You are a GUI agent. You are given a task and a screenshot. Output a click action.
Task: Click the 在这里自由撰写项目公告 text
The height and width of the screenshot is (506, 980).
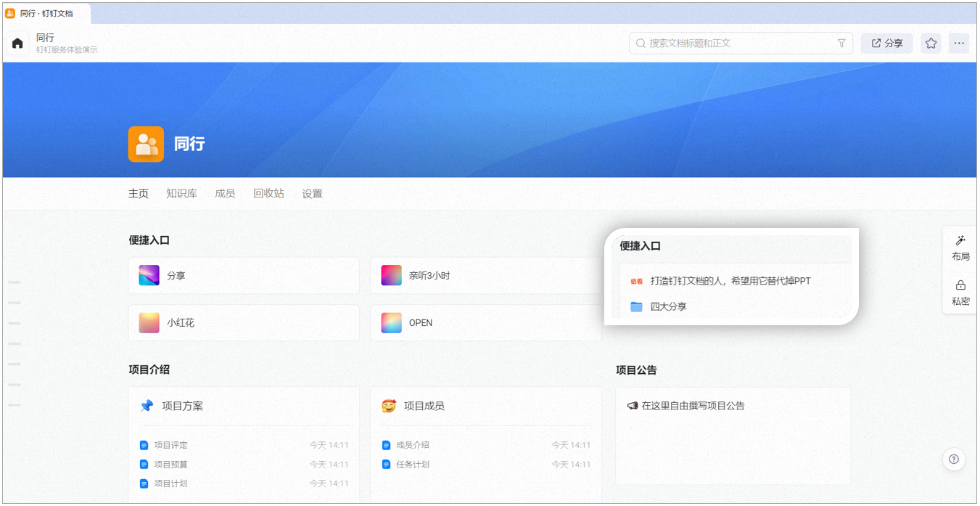tap(693, 406)
